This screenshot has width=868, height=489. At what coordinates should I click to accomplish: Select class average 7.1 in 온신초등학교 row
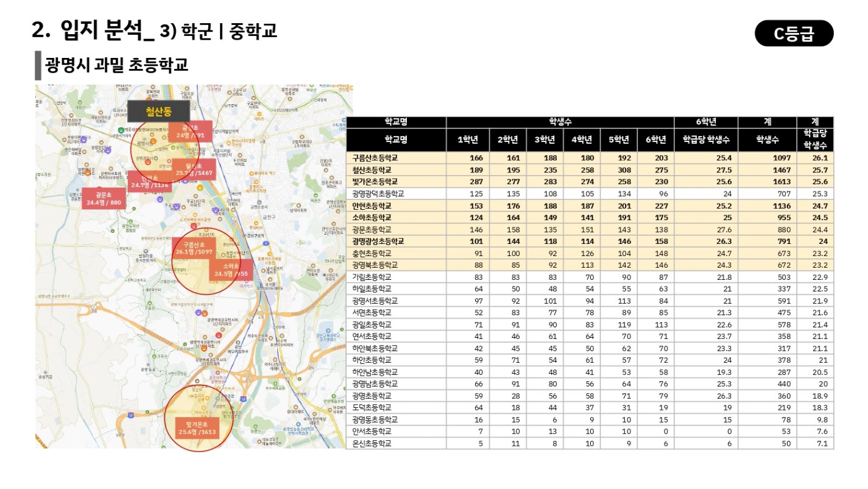tap(822, 443)
